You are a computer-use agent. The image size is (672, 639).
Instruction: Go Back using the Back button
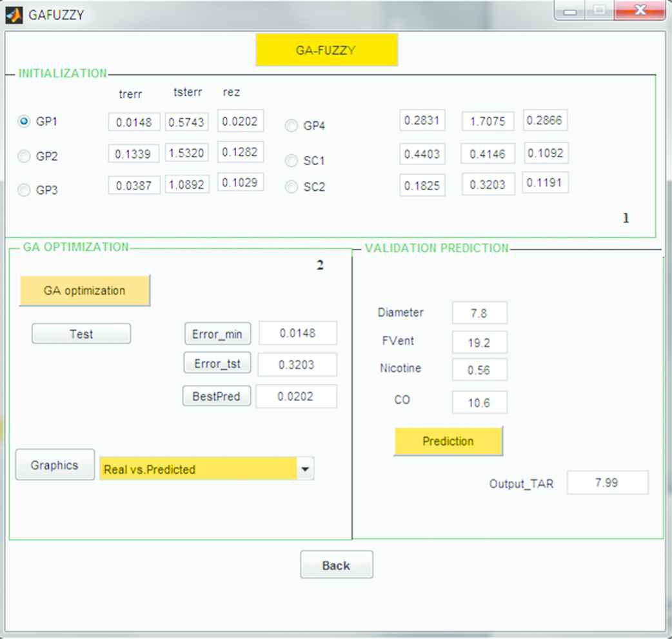(336, 565)
